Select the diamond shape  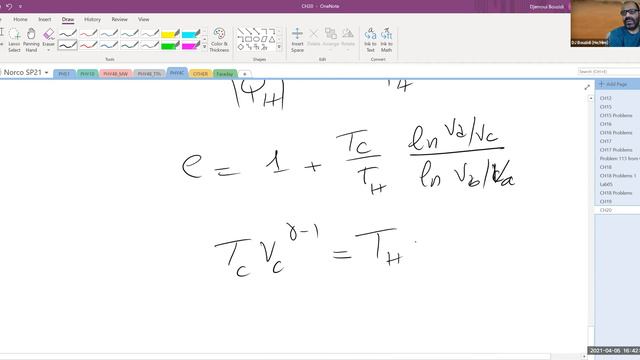[x=241, y=47]
